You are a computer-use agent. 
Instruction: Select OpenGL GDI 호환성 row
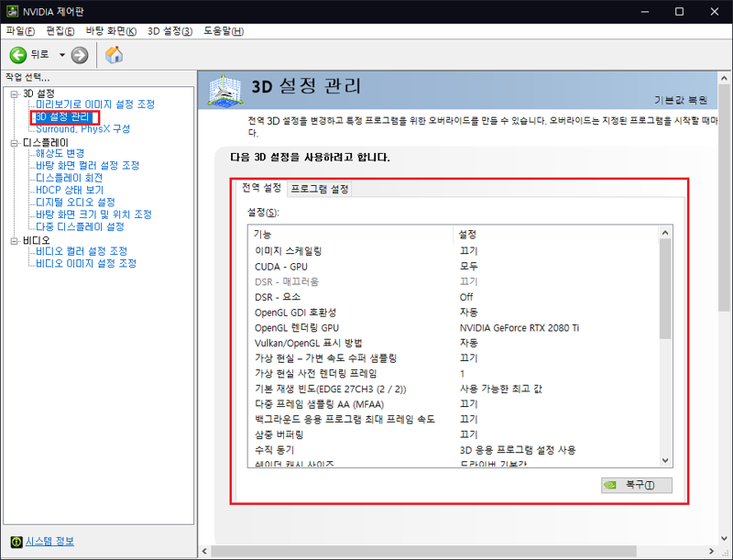[x=455, y=313]
